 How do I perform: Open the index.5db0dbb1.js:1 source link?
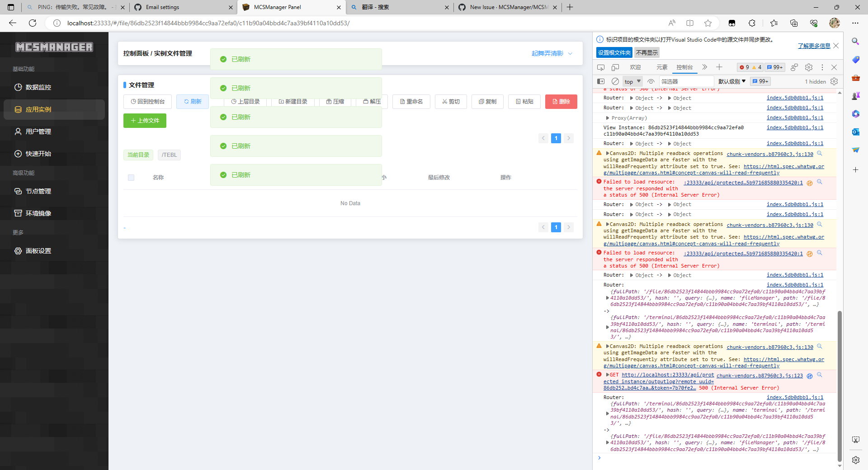794,98
